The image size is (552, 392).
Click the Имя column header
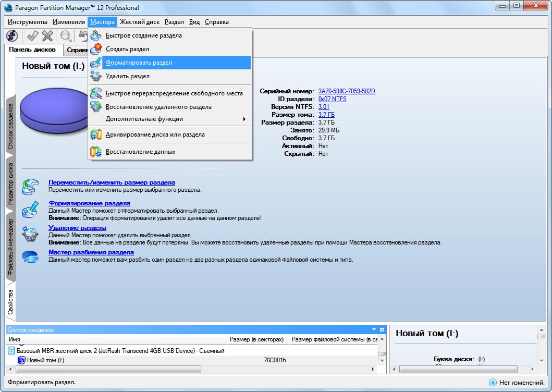(x=117, y=339)
